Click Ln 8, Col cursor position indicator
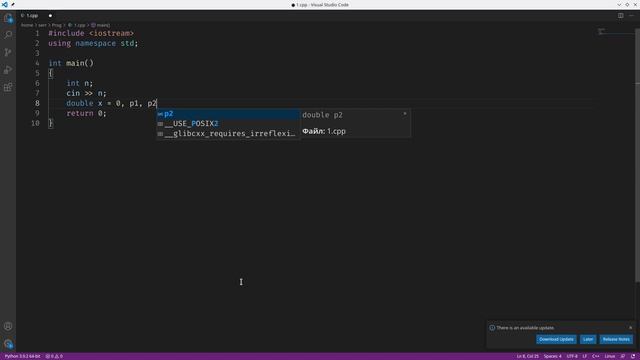640x360 pixels. click(527, 356)
